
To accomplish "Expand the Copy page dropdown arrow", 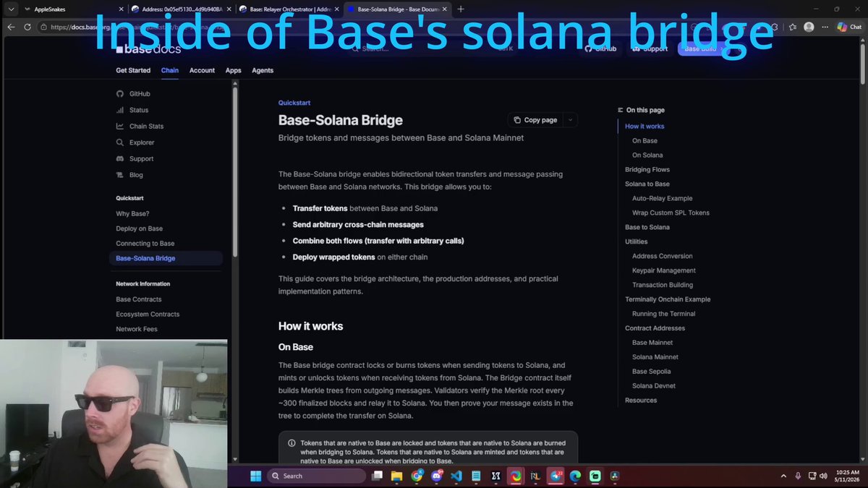I will [570, 120].
